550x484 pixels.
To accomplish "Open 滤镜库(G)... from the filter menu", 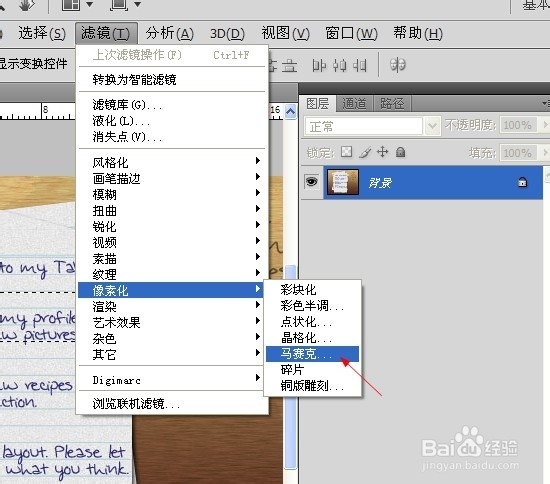I will (x=172, y=105).
